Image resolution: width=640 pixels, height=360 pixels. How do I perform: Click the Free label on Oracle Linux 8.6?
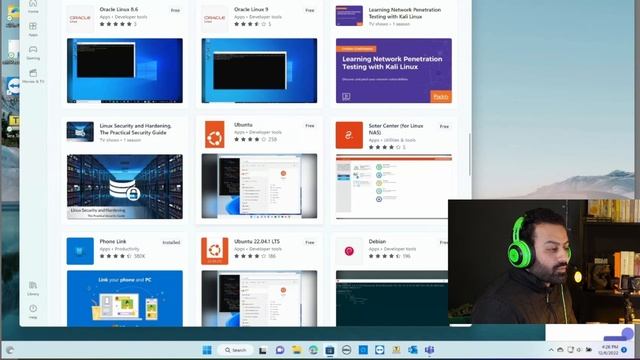pos(175,10)
